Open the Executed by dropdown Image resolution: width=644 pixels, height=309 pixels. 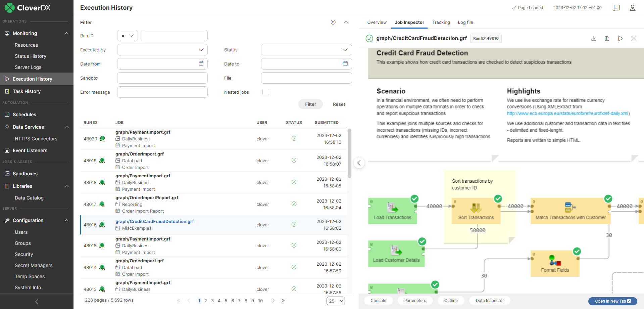click(162, 50)
